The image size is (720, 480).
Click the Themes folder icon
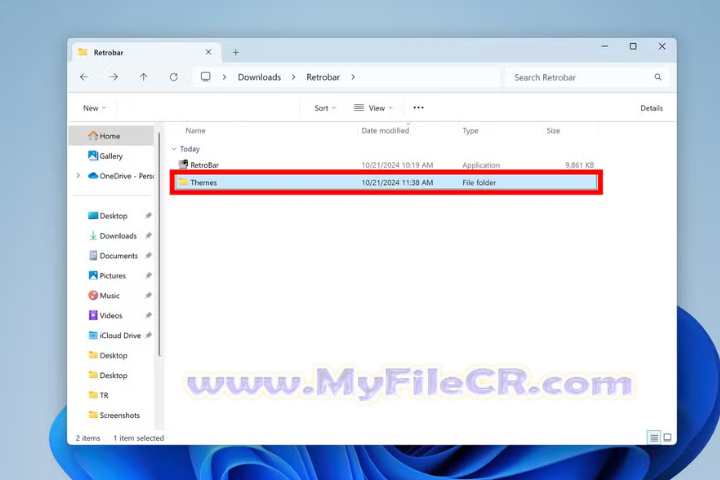[x=183, y=182]
